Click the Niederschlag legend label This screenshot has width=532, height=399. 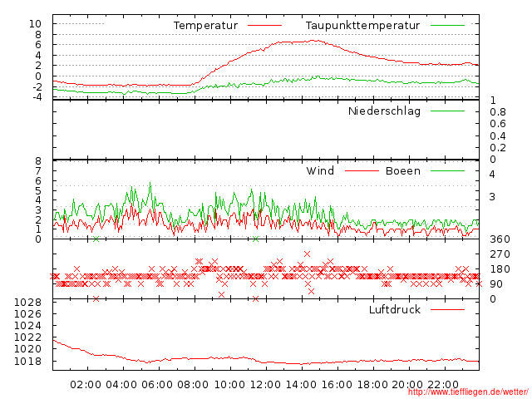[x=384, y=111]
